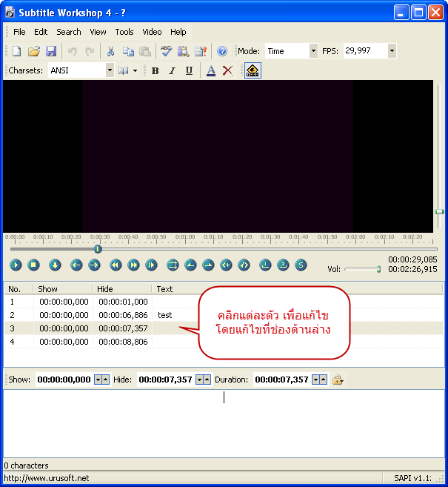
Task: Click the Duration time spinner arrows
Action: 320,380
